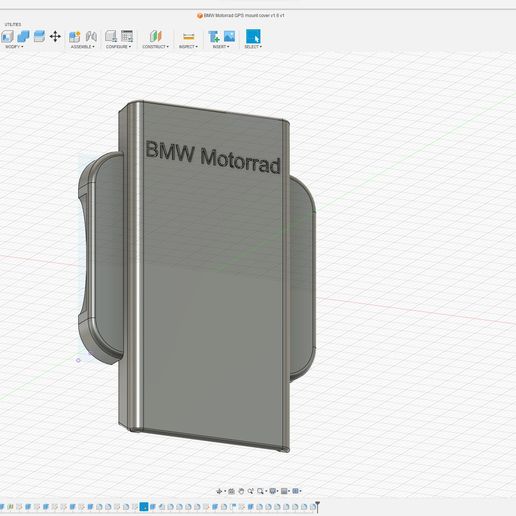Click the Insert Canvas image icon
516x516 pixels.
[229, 36]
